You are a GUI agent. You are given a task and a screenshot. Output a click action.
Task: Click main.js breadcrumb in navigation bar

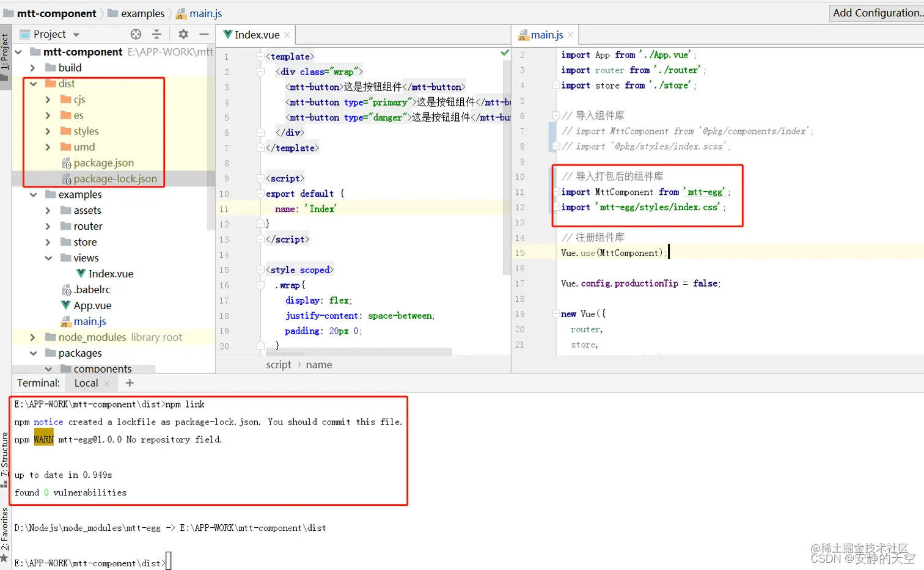point(199,13)
